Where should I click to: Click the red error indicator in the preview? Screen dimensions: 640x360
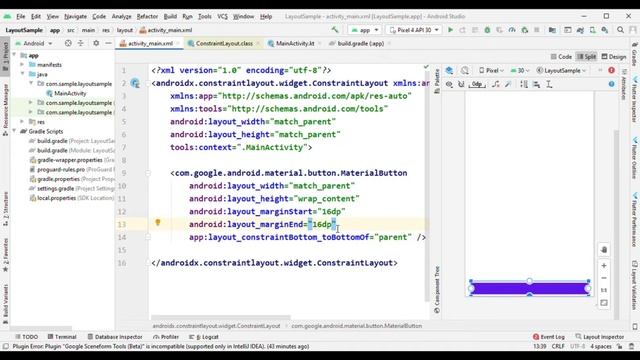611,70
